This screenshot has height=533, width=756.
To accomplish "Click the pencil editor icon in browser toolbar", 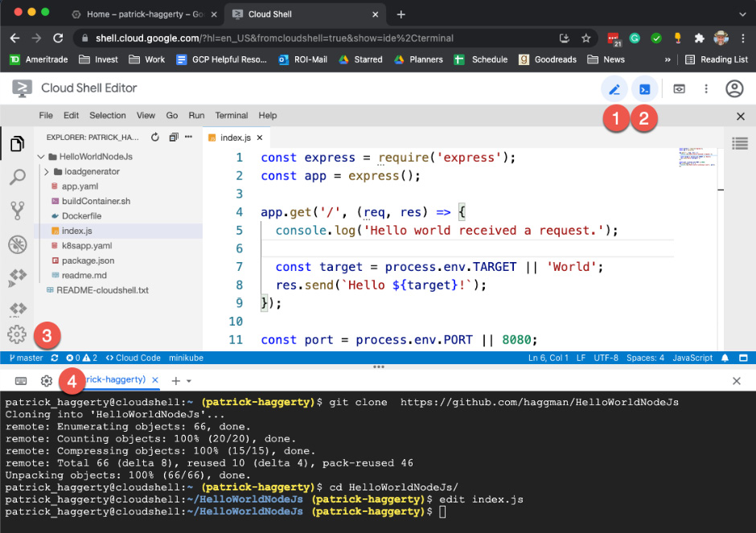I will (614, 88).
